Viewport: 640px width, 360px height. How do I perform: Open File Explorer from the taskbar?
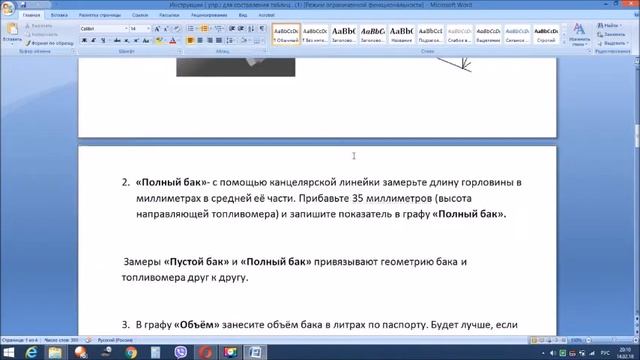[55, 352]
